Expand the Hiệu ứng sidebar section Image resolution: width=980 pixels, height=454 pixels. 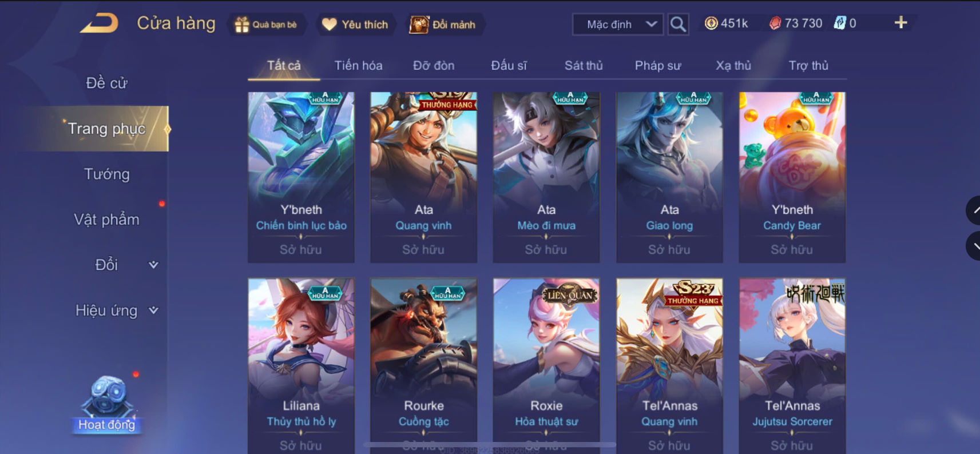117,310
